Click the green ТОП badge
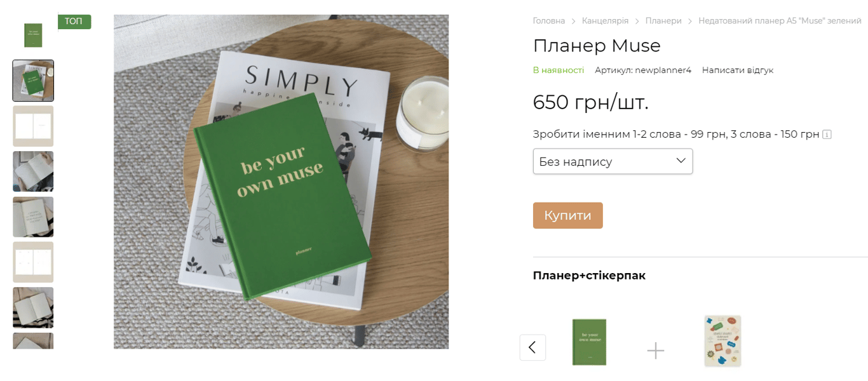Screen dimensions: 868x381 [74, 22]
